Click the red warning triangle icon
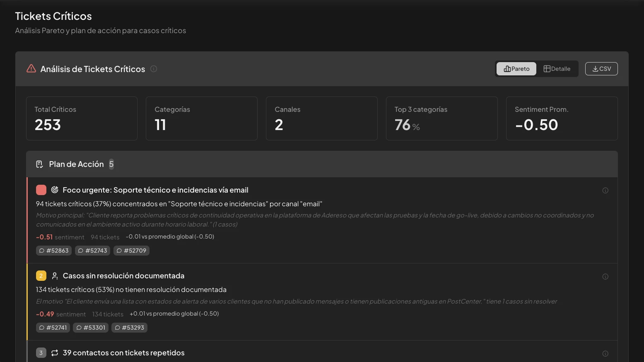Screen dimensions: 644x362 pos(31,69)
